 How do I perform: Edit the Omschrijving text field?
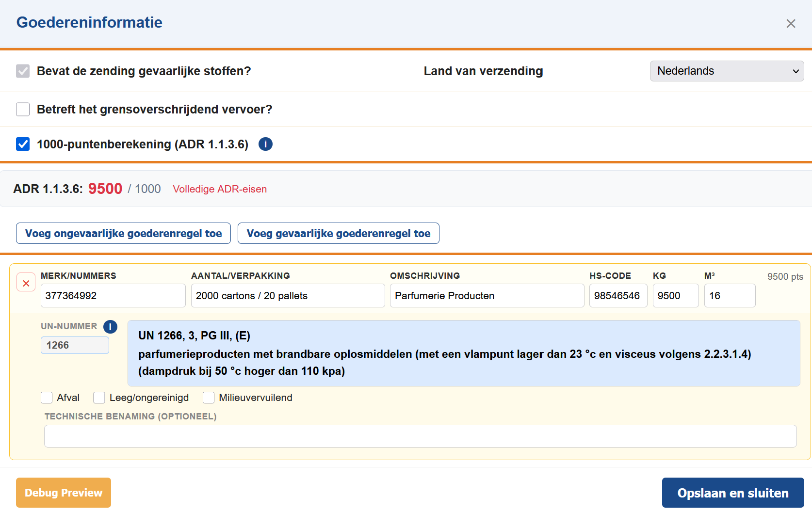pos(487,296)
